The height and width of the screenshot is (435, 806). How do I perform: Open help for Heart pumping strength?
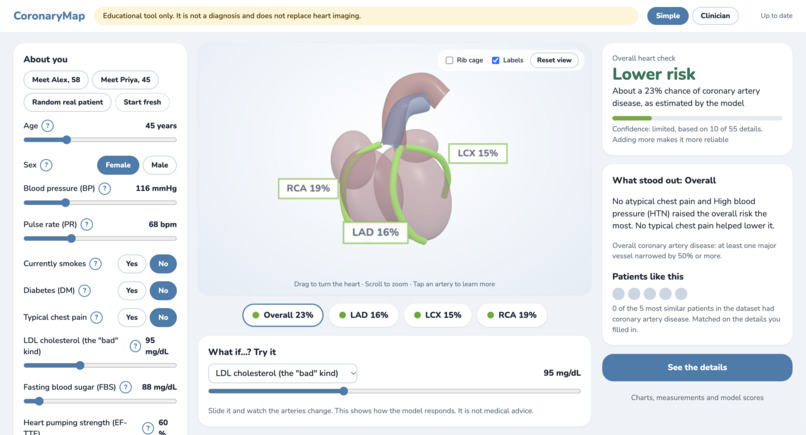pyautogui.click(x=148, y=428)
